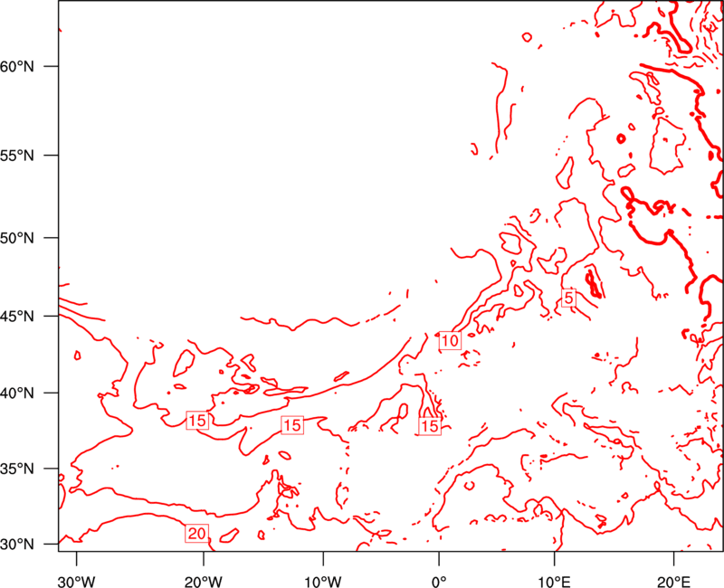Select the 55°N latitude axis label
This screenshot has width=724, height=588.
[17, 156]
